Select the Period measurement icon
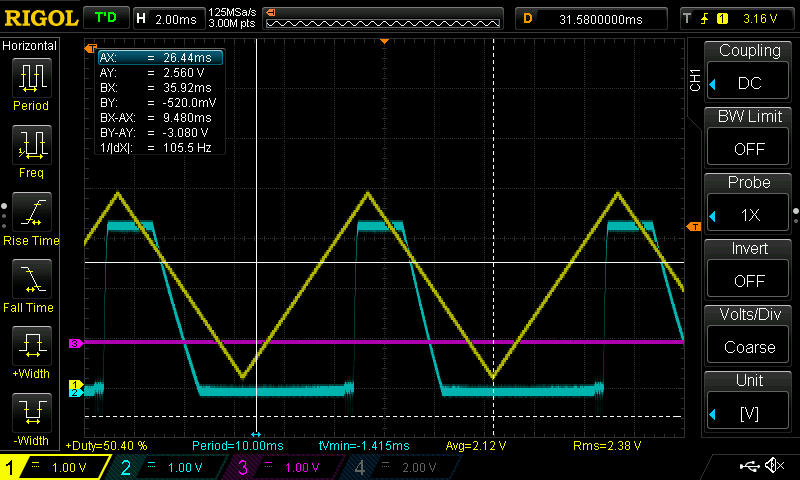 click(x=32, y=78)
